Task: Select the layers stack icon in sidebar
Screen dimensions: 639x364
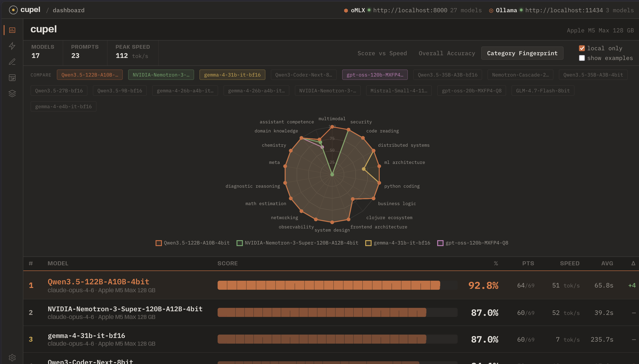Action: (x=12, y=93)
